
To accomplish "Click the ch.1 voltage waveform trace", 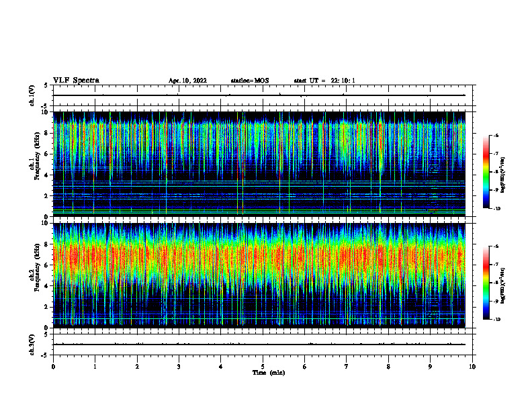I will coord(259,95).
